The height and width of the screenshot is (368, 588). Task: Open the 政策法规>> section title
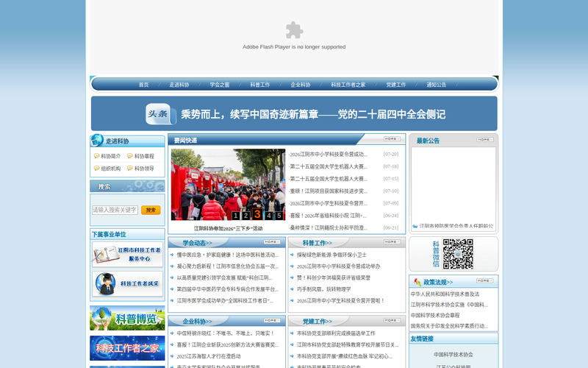[438, 282]
